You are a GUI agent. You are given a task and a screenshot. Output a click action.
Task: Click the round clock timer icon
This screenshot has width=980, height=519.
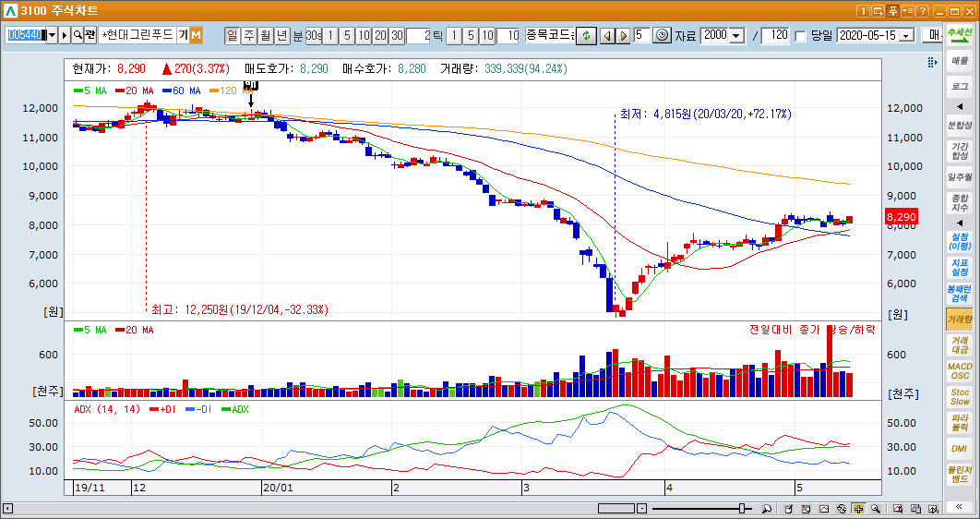coord(662,36)
